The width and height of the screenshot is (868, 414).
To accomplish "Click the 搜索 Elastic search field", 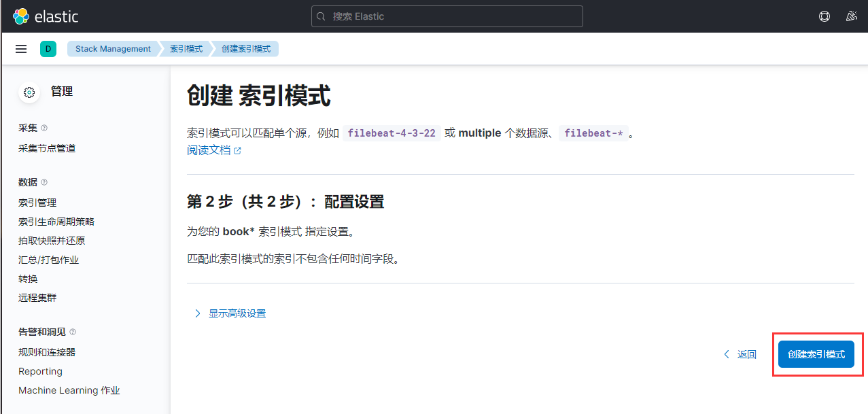I will 447,16.
